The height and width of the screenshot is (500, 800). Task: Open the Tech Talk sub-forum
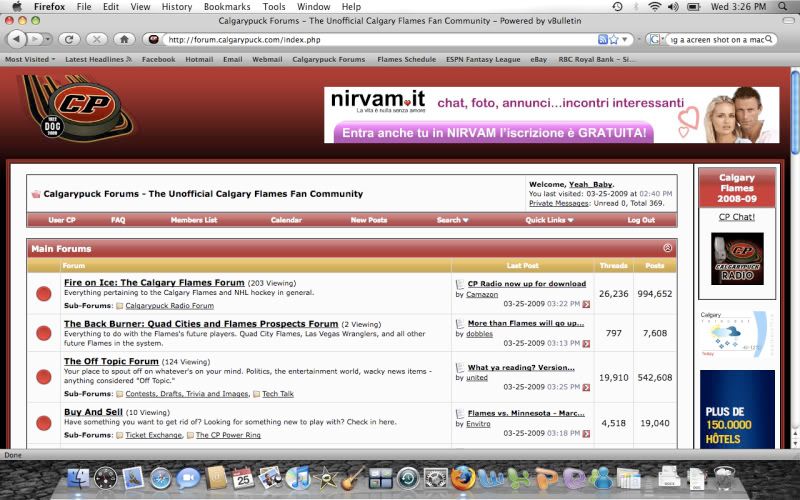click(278, 393)
